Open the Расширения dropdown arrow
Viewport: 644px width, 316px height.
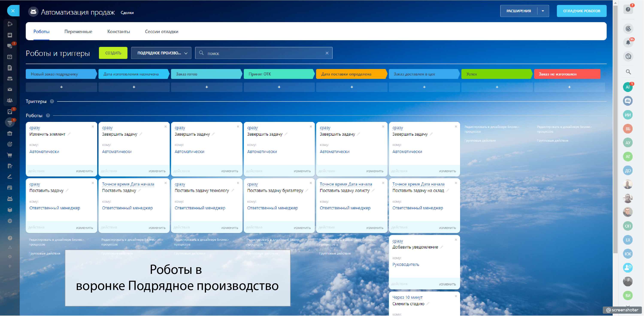[543, 11]
